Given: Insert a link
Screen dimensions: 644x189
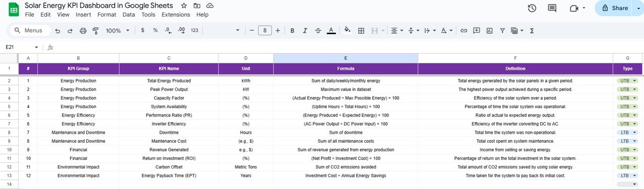Looking at the screenshot, I should [464, 31].
